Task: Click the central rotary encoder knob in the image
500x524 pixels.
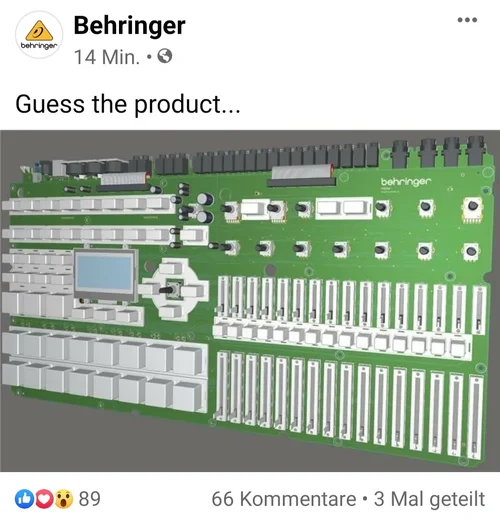Action: click(x=170, y=290)
